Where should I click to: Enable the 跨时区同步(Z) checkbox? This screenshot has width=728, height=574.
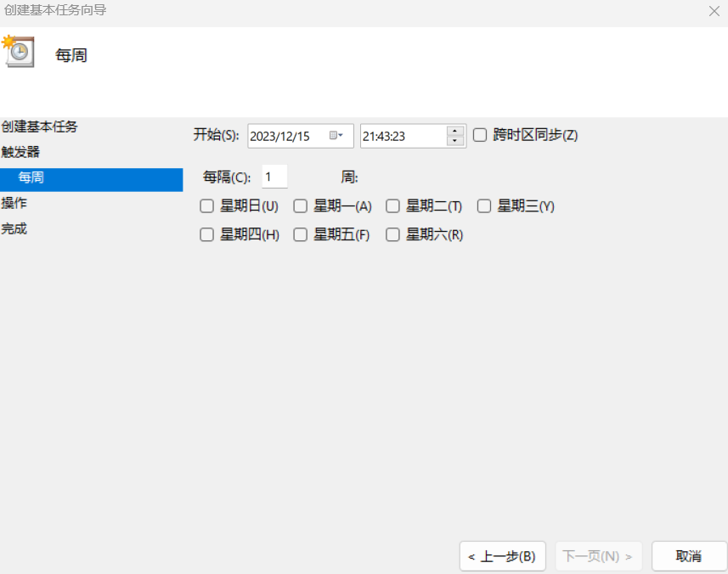479,134
